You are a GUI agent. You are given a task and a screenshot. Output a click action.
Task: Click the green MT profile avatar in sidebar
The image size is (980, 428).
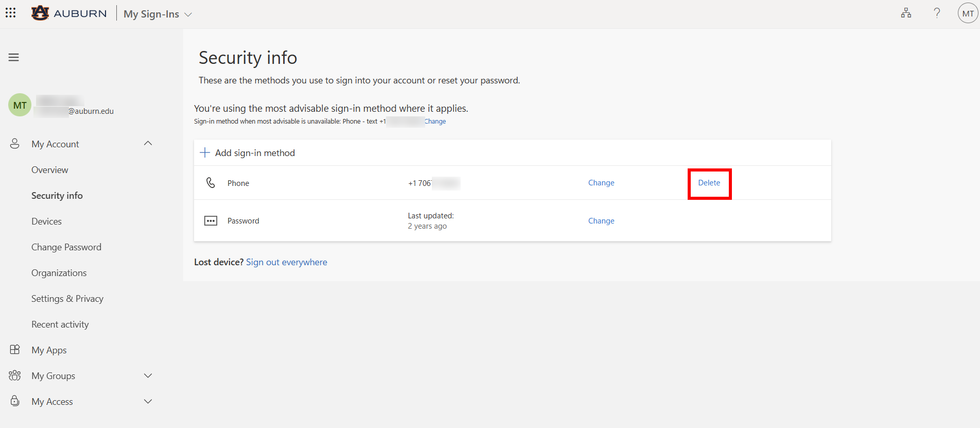[20, 105]
